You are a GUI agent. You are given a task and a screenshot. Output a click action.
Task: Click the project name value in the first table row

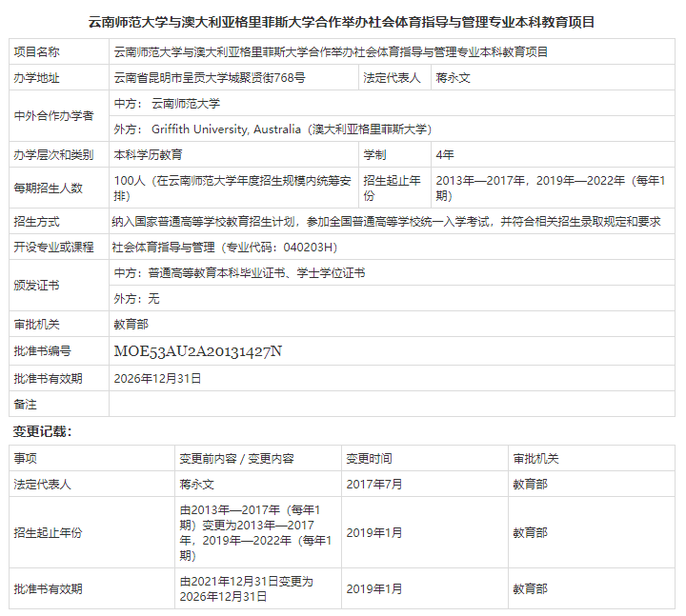point(332,52)
